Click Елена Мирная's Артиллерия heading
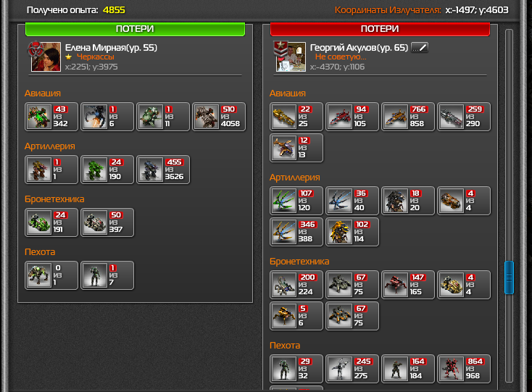Image resolution: width=532 pixels, height=392 pixels. point(49,146)
